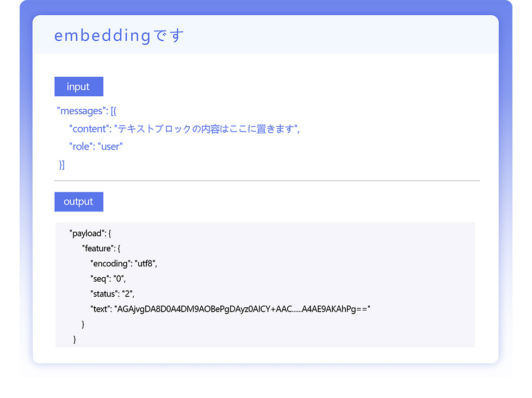Click the closing brace of payload object
This screenshot has height=398, width=532.
[75, 339]
